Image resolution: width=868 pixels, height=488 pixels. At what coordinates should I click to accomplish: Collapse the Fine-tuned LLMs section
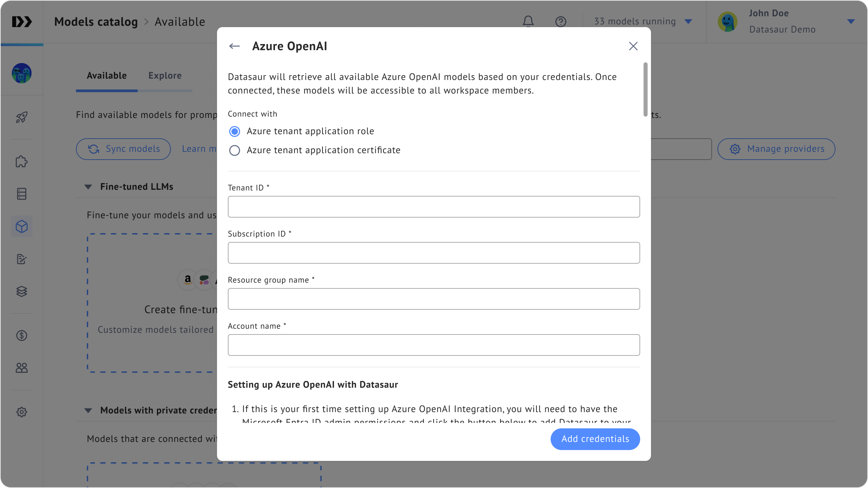pos(88,187)
